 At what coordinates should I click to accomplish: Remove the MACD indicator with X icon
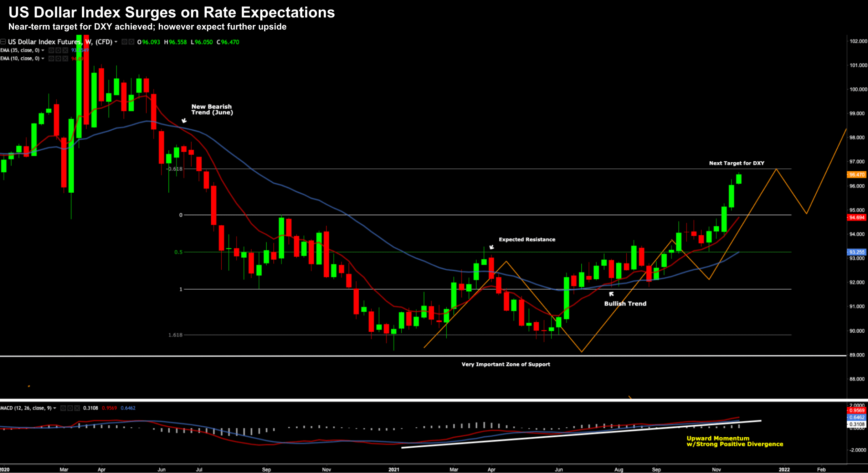click(x=77, y=408)
